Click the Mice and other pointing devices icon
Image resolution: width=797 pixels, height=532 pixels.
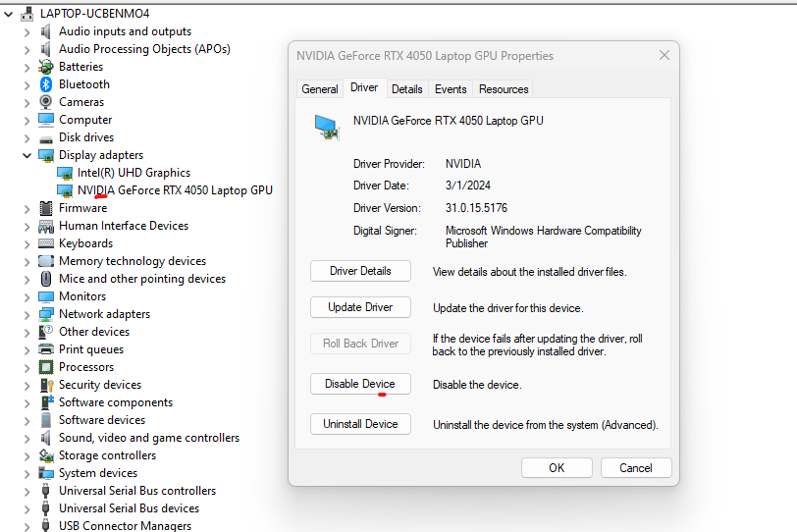[x=46, y=279]
